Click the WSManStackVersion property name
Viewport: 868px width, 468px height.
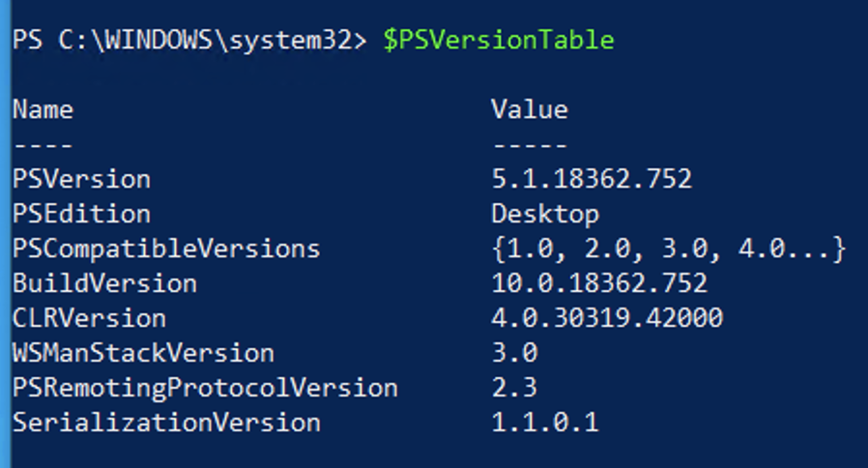[x=143, y=353]
